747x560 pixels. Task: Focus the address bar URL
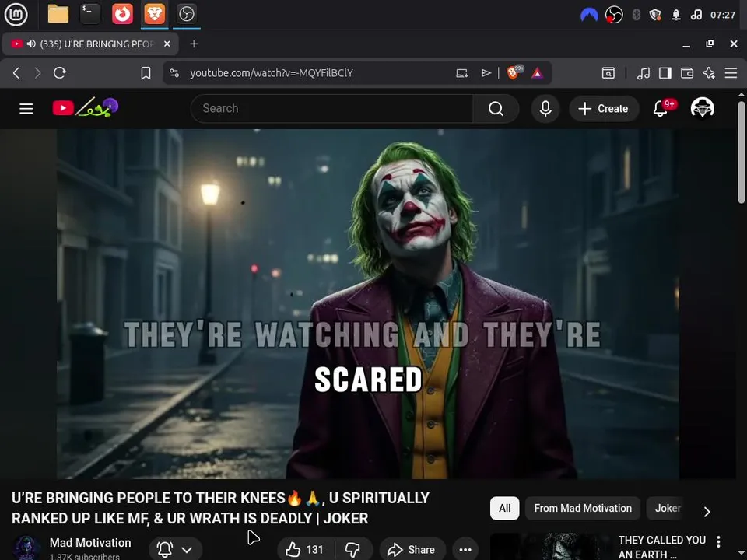(x=272, y=73)
